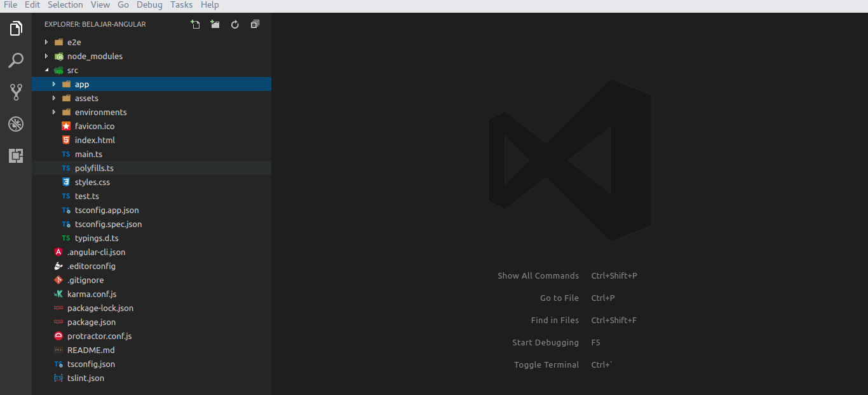
Task: Open the Selection menu
Action: click(x=65, y=5)
